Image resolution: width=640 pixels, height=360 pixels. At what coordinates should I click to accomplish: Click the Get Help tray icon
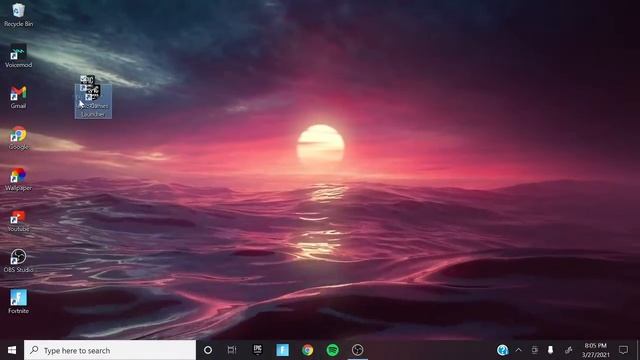tap(502, 350)
